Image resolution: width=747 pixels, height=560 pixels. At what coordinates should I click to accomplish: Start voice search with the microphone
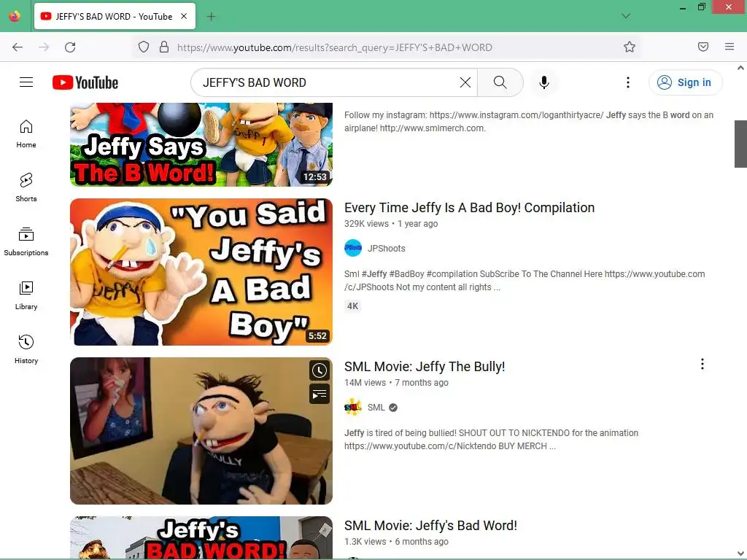pyautogui.click(x=544, y=82)
